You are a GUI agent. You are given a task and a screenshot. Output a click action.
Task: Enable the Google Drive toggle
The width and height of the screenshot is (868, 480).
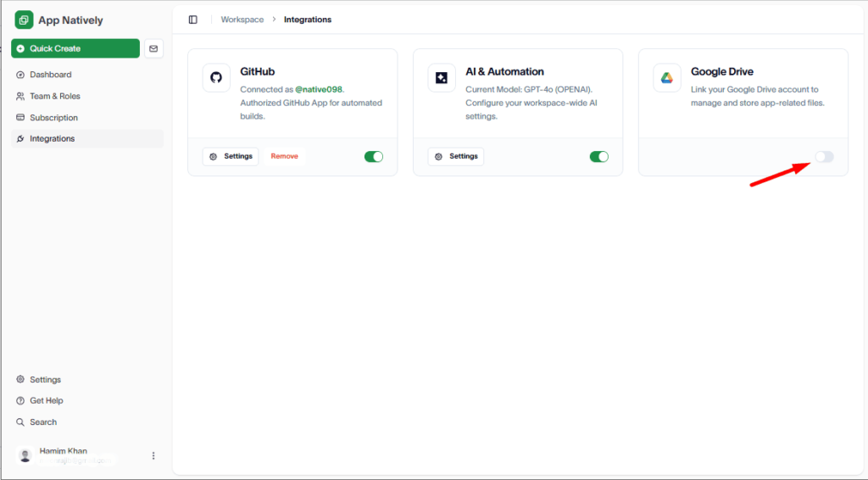(x=824, y=157)
